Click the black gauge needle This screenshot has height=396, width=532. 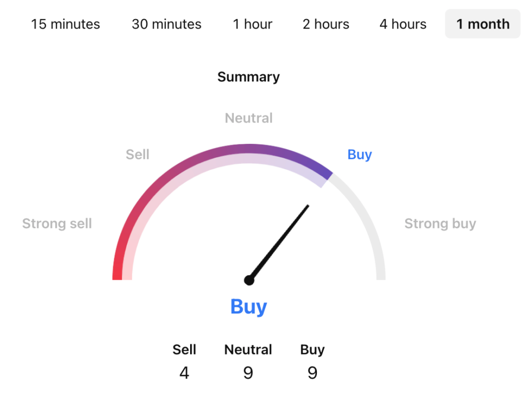(x=281, y=240)
